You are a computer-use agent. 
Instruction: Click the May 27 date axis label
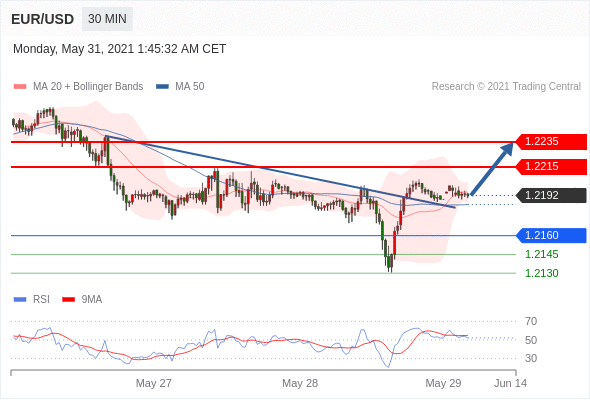coord(154,383)
